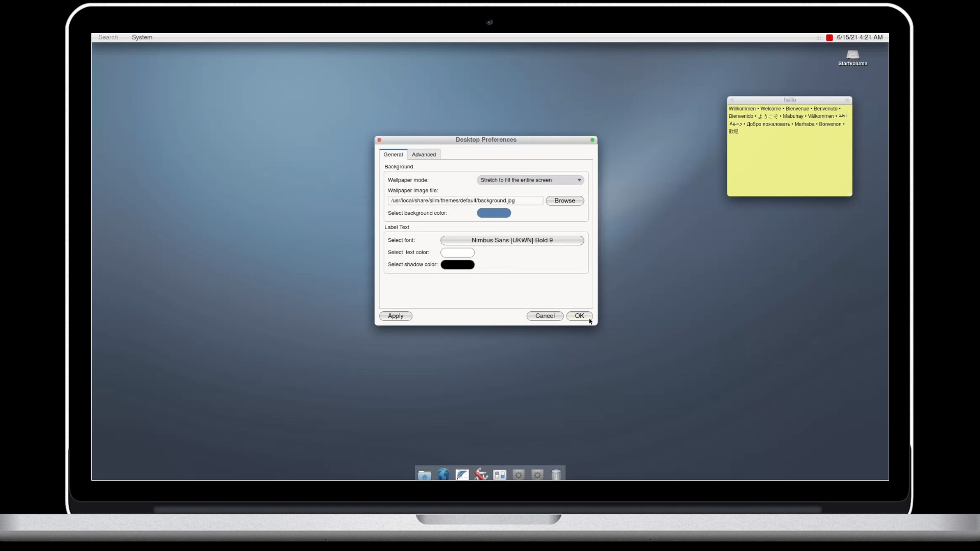This screenshot has width=980, height=551.
Task: Toggle the grid icon left of the status light
Action: tap(818, 37)
